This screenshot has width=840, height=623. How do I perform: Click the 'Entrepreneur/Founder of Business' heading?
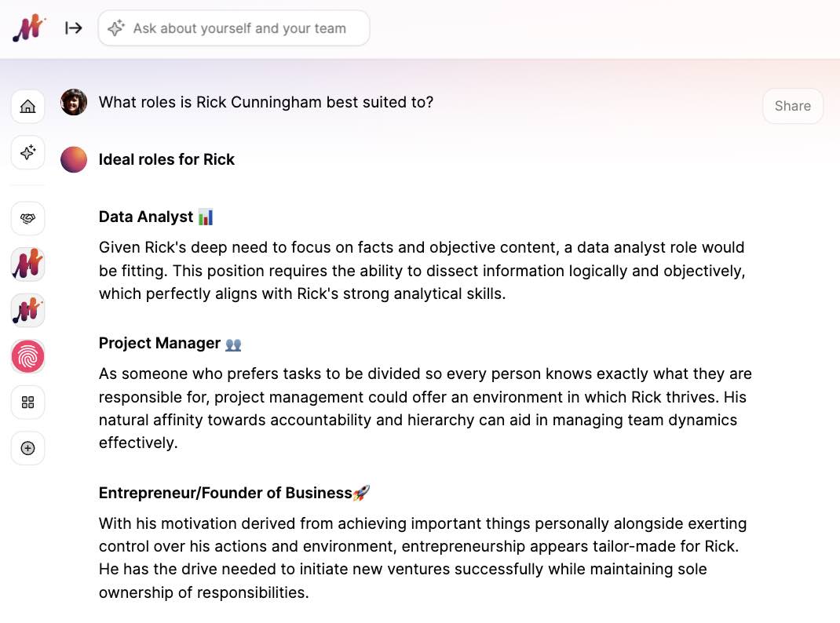pyautogui.click(x=225, y=493)
